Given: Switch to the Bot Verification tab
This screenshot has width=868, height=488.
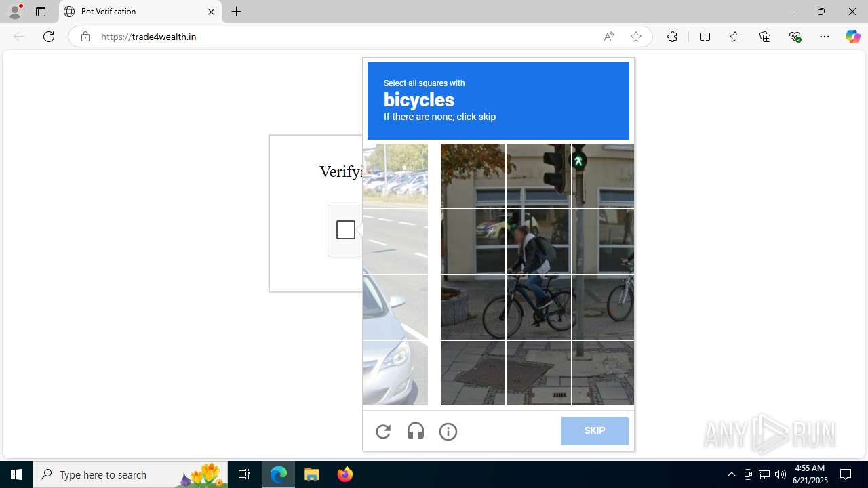Looking at the screenshot, I should [x=140, y=12].
